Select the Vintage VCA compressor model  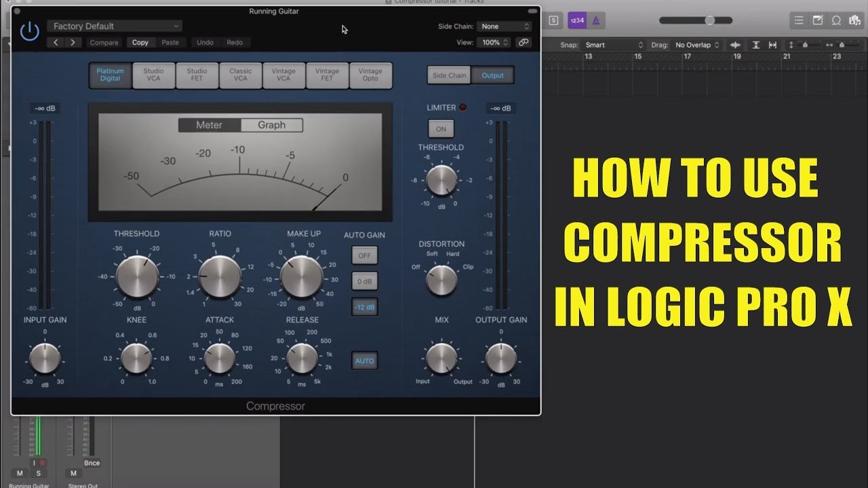(283, 75)
